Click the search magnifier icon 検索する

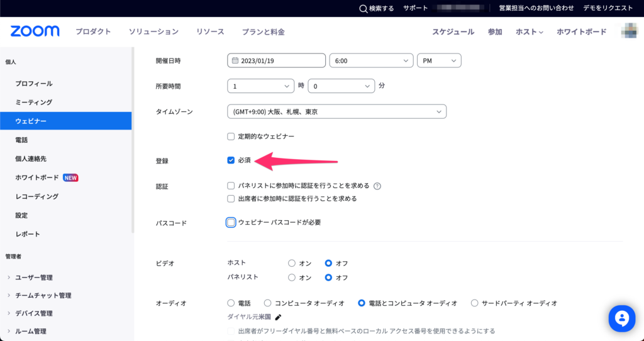[363, 9]
